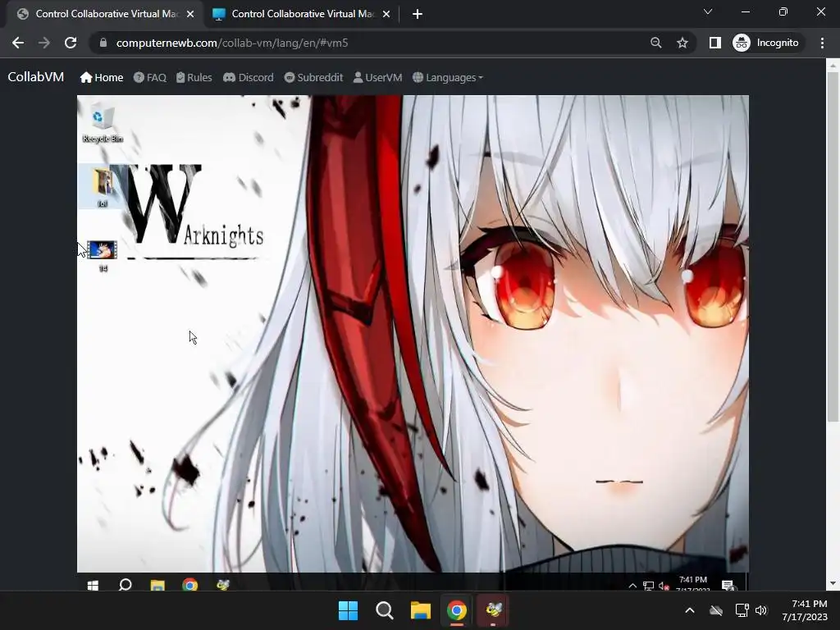Open host clock and date 7/17/2023
The image size is (840, 630).
coord(805,610)
